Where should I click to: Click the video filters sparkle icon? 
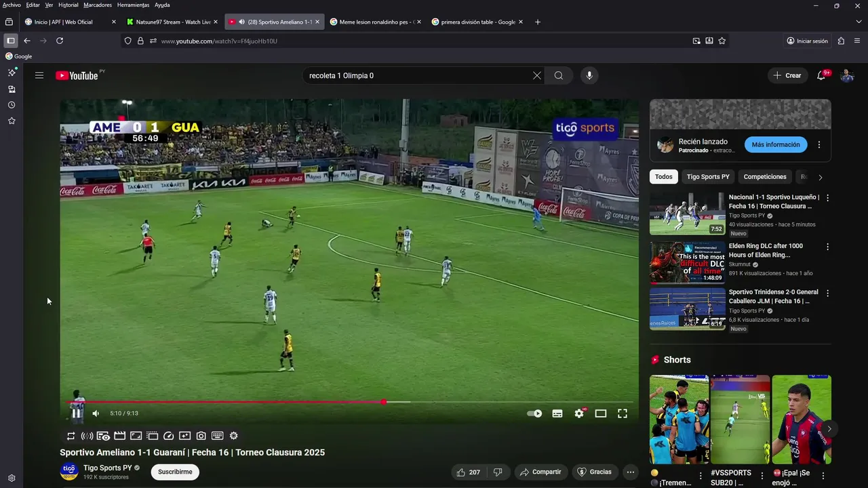[184, 436]
